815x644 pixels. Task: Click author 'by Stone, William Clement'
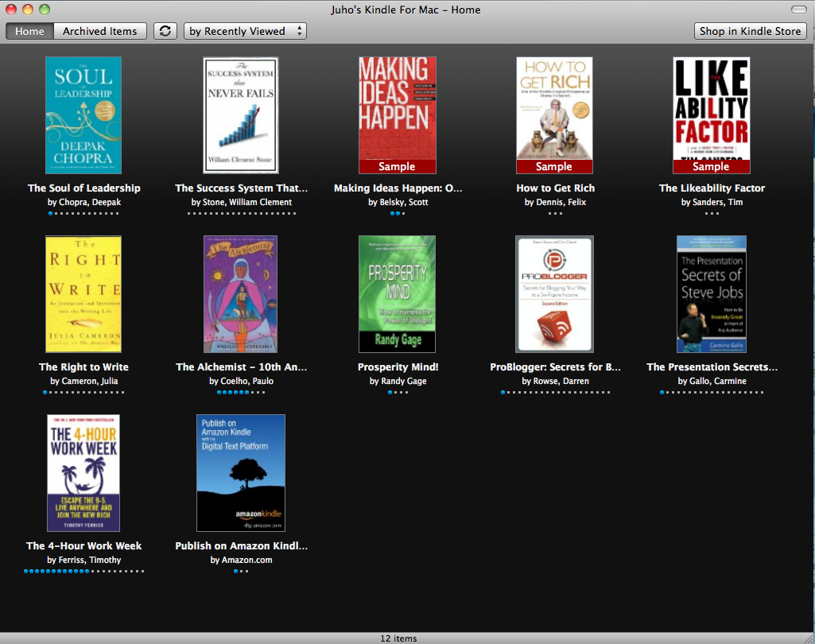click(241, 202)
